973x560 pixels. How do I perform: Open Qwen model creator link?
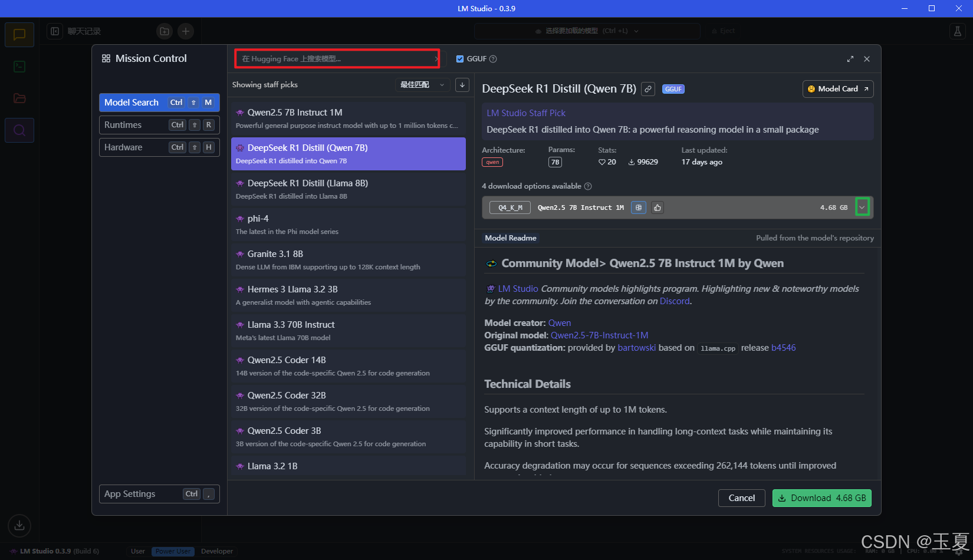(x=560, y=323)
